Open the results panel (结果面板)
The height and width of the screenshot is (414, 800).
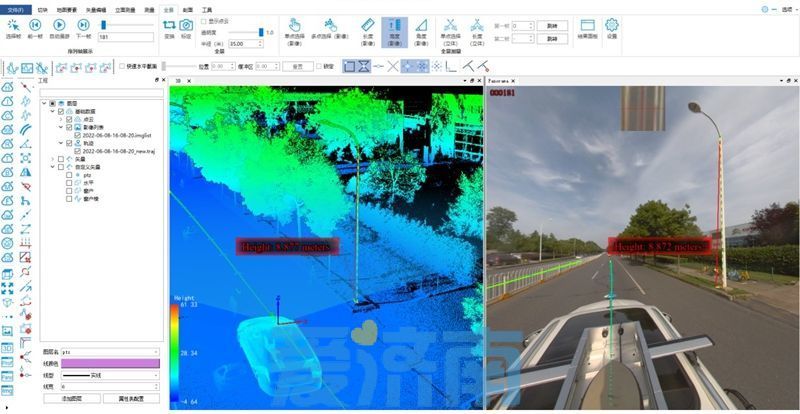coord(586,28)
